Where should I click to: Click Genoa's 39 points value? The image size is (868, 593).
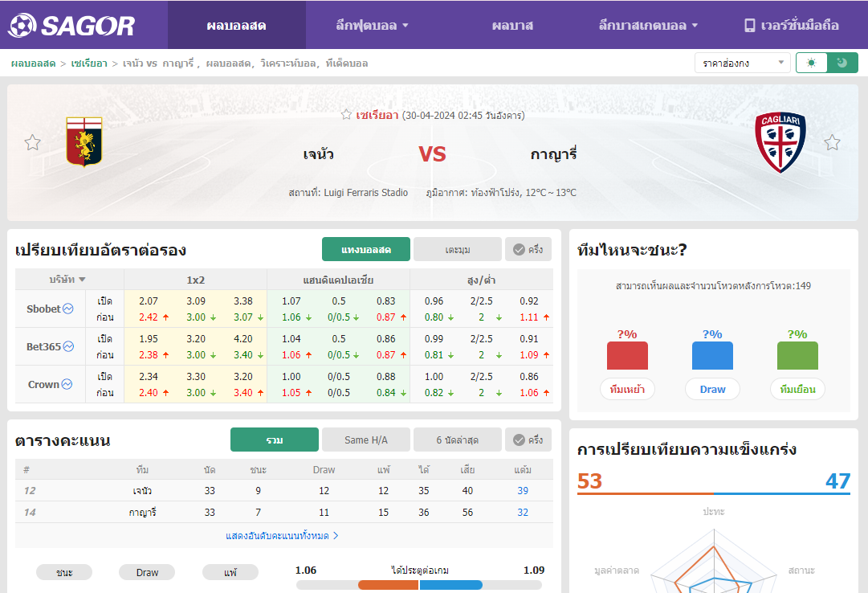[x=523, y=490]
